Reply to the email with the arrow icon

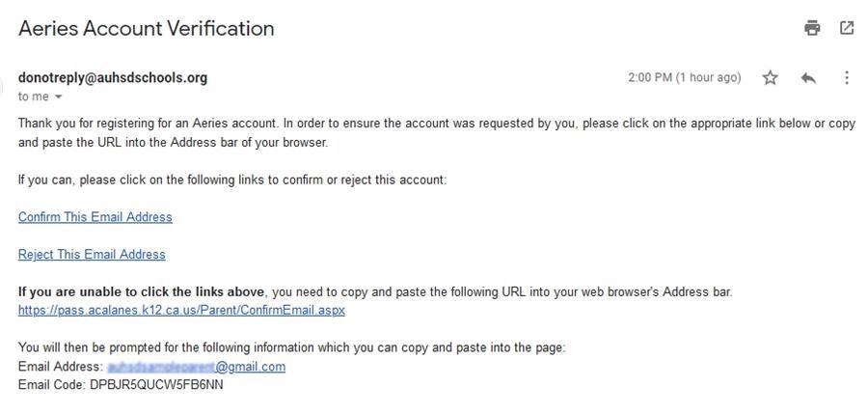pos(808,78)
